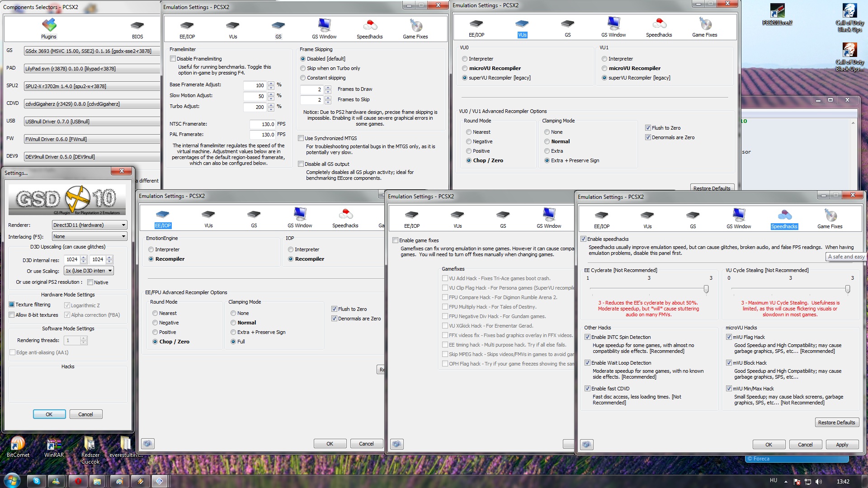Click Skype icon in taskbar
Viewport: 868px width, 488px height.
click(x=37, y=481)
